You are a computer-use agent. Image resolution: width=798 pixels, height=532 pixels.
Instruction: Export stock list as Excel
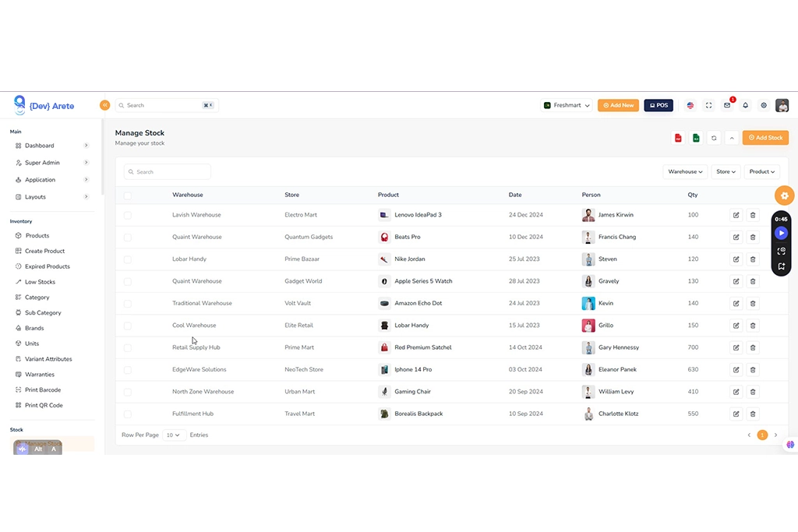696,138
